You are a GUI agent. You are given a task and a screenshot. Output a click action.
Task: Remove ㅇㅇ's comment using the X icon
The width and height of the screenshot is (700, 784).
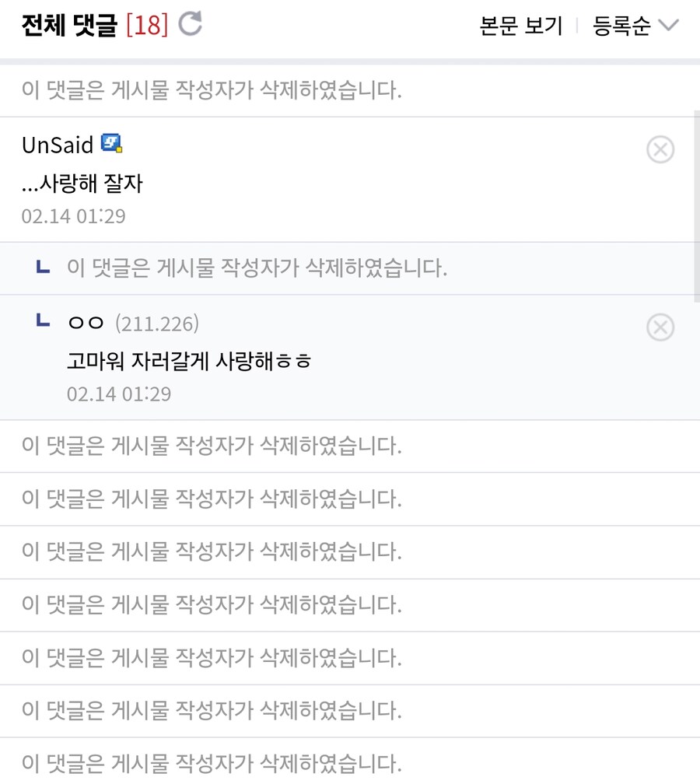[660, 327]
